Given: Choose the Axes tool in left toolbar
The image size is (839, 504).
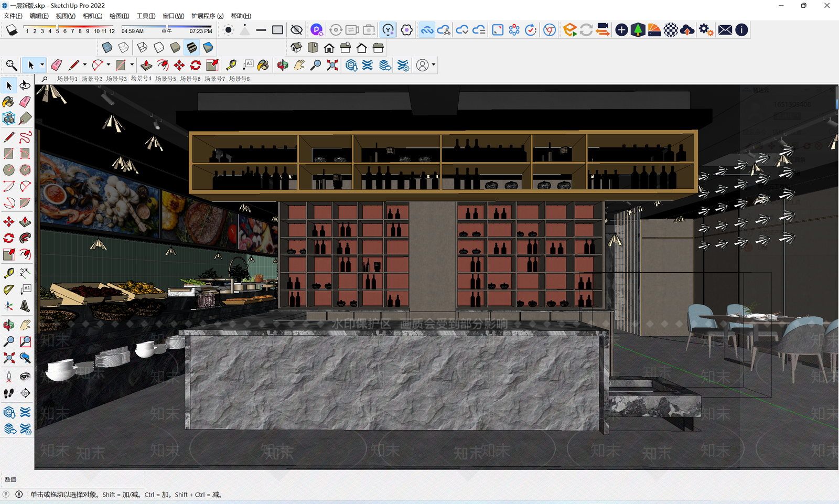Looking at the screenshot, I should point(9,306).
